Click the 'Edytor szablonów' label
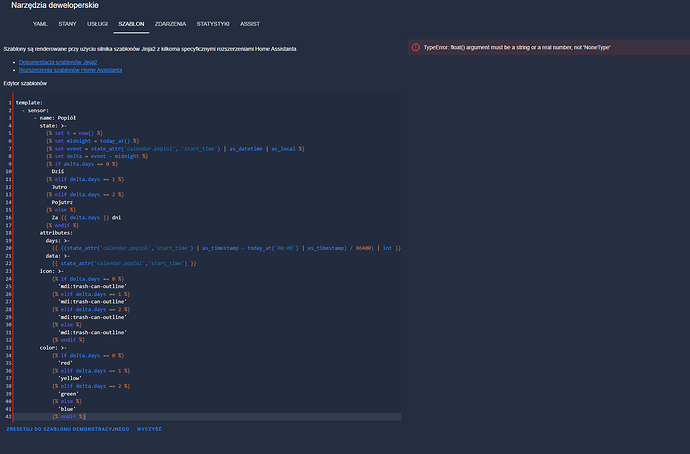690x454 pixels. pos(25,84)
